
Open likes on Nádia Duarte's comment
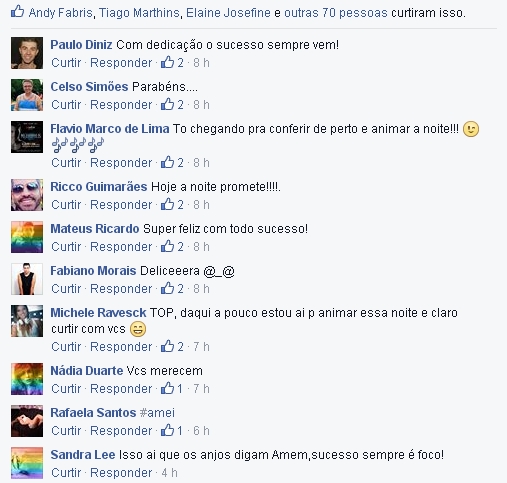172,388
